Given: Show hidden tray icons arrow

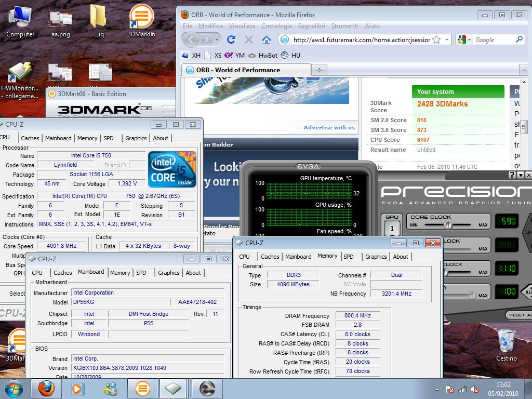Looking at the screenshot, I should 437,390.
